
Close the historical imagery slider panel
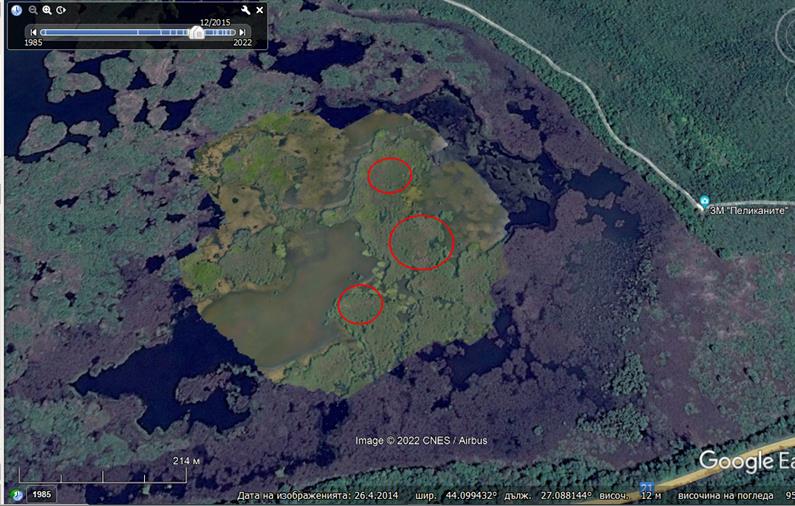[x=260, y=10]
